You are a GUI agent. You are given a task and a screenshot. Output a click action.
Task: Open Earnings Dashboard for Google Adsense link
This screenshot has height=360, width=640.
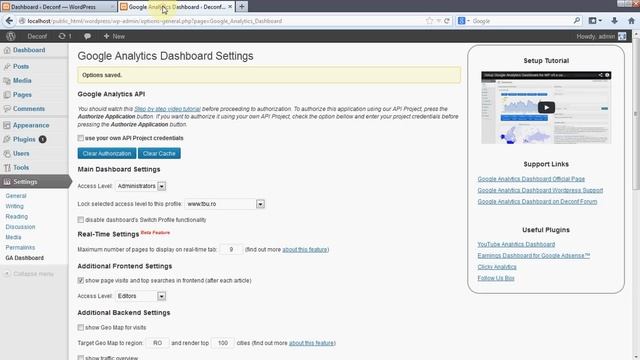pos(533,256)
